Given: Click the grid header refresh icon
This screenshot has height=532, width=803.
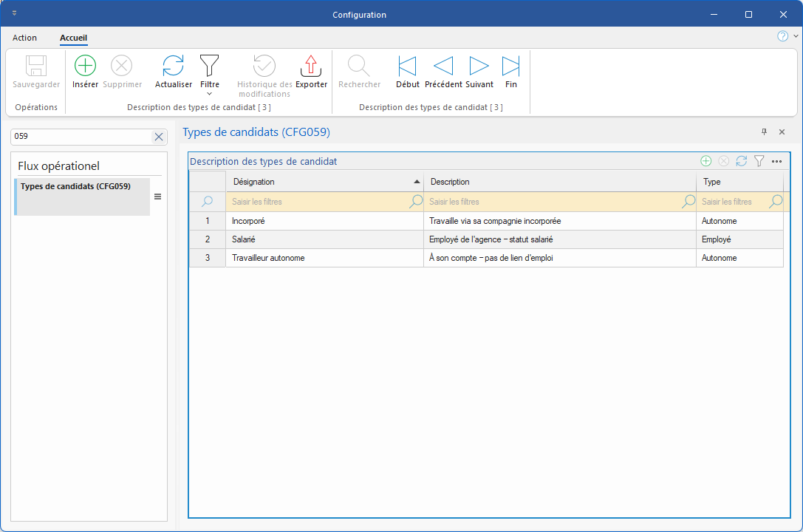Looking at the screenshot, I should tap(741, 161).
